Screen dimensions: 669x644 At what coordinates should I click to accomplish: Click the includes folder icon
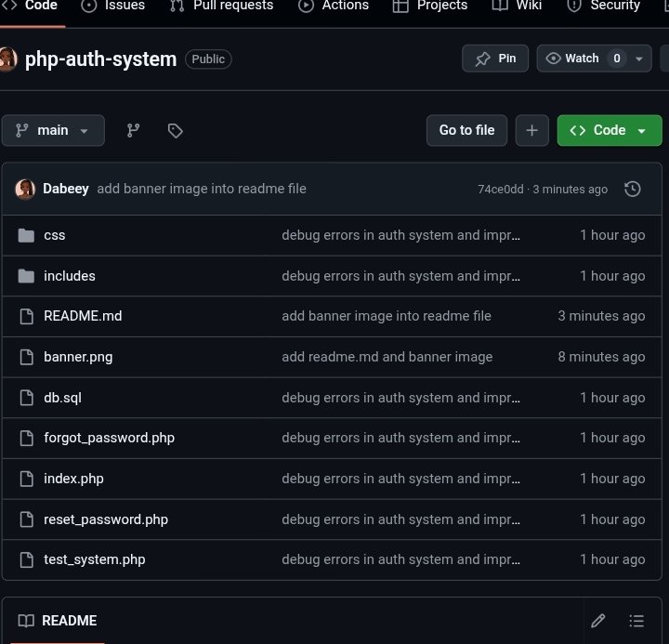pos(26,276)
